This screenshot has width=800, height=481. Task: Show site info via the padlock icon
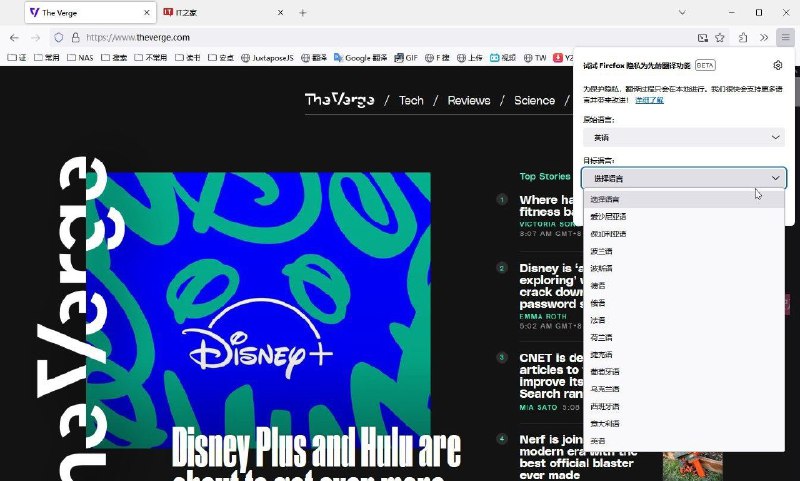pyautogui.click(x=76, y=38)
